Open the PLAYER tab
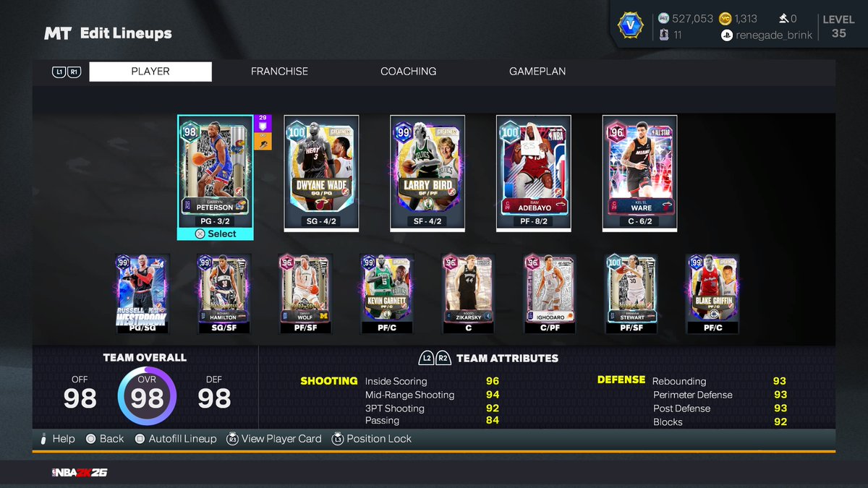Viewport: 868px width, 488px height. 150,72
